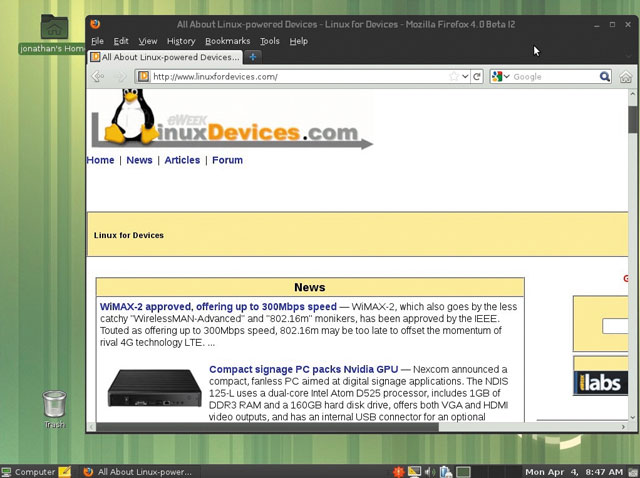Click the site identity icon in URL bar

coord(143,76)
